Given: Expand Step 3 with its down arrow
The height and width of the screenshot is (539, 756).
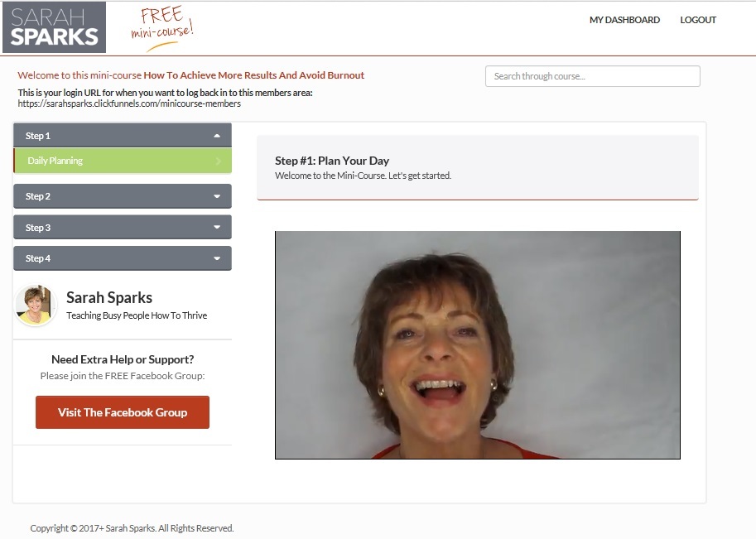Looking at the screenshot, I should click(217, 227).
